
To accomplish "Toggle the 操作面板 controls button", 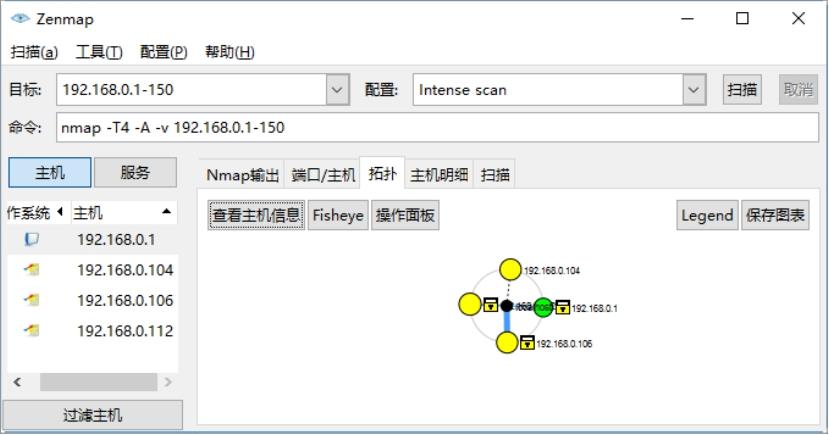I will [x=405, y=215].
